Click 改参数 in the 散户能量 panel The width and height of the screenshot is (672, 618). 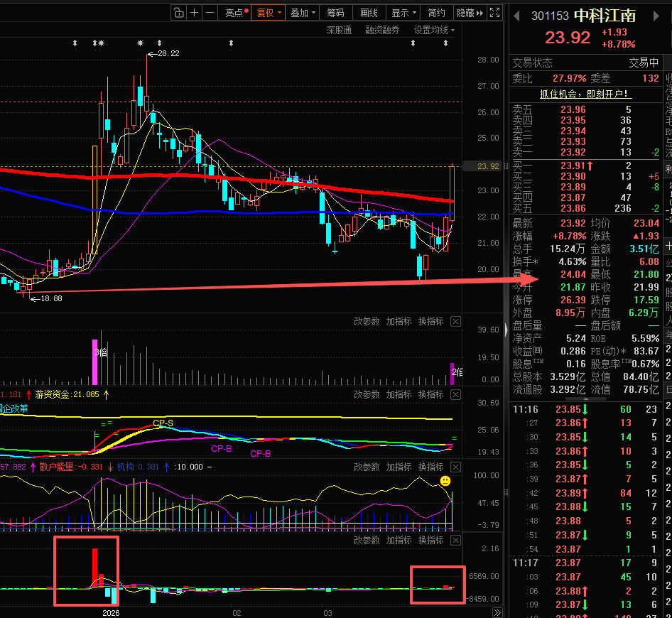pos(367,467)
